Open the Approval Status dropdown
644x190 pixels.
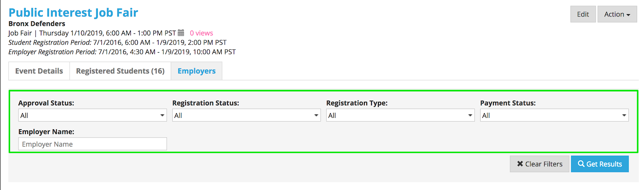(x=92, y=116)
